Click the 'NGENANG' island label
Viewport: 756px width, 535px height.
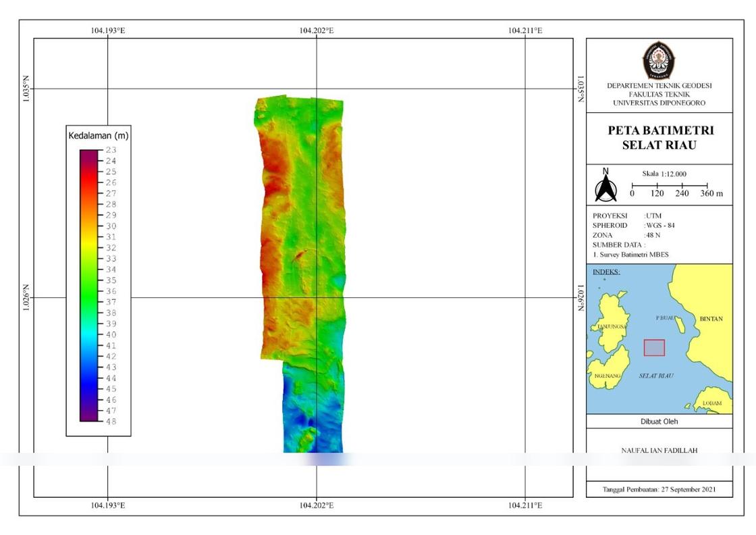coord(607,376)
